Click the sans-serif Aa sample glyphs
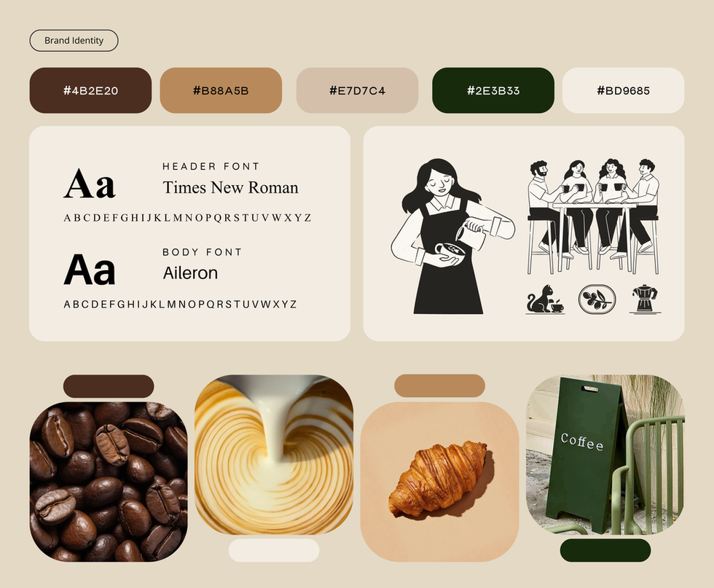Image resolution: width=714 pixels, height=588 pixels. 90,270
